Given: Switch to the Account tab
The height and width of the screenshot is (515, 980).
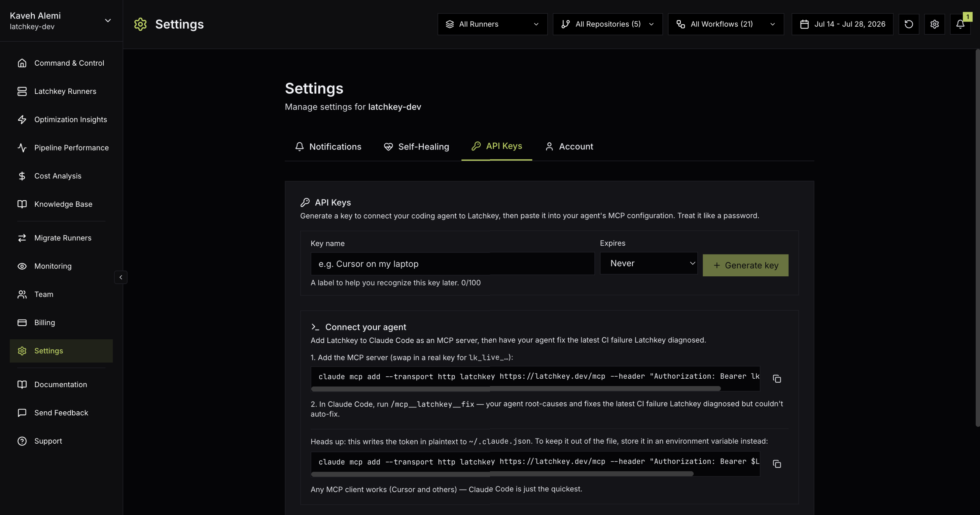Looking at the screenshot, I should (x=569, y=146).
